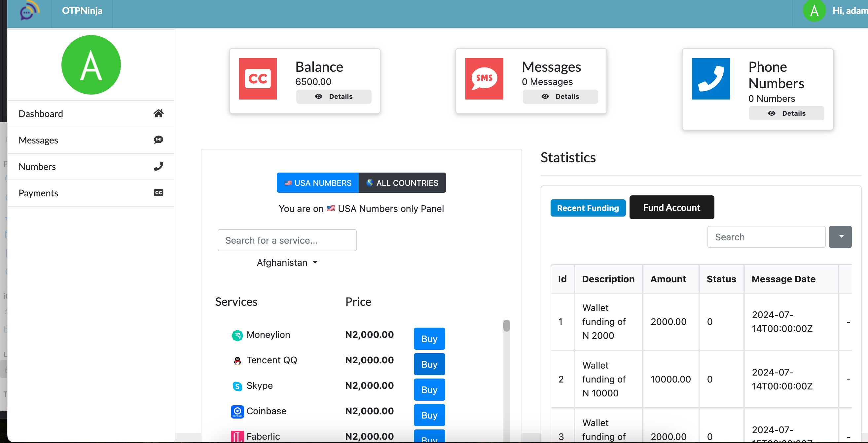Open Payments in the sidebar
This screenshot has width=868, height=443.
click(91, 193)
